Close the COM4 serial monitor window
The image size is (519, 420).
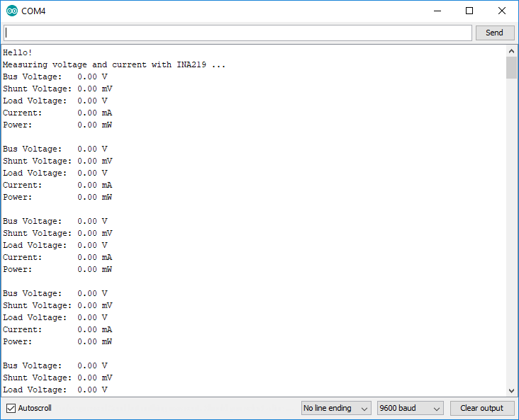pyautogui.click(x=502, y=11)
